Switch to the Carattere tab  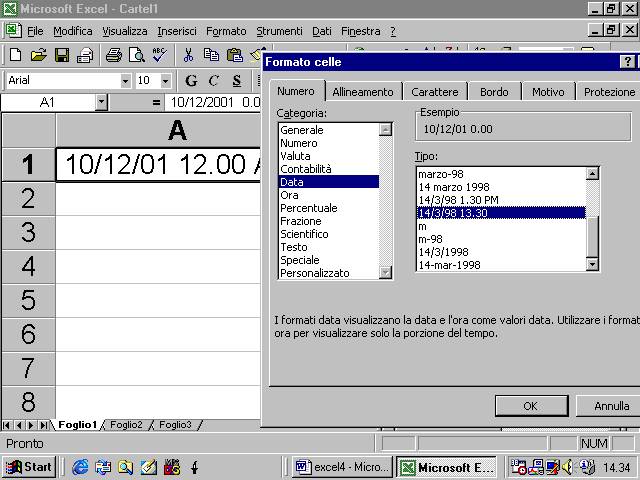point(434,92)
